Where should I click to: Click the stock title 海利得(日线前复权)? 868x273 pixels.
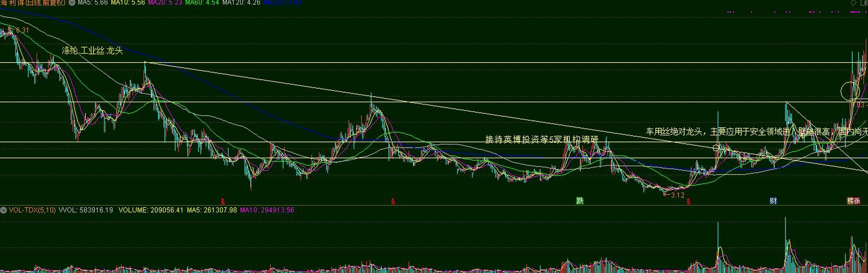click(33, 3)
